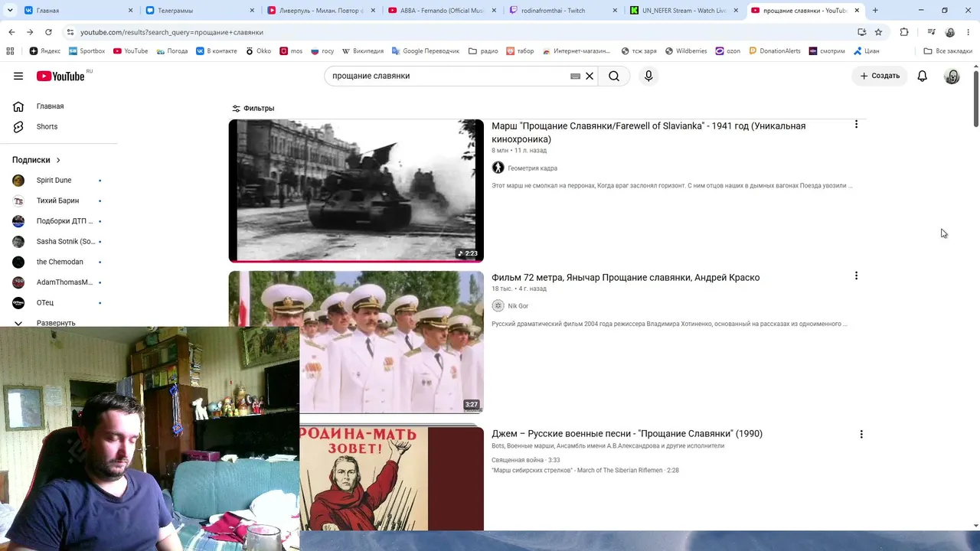
Task: Click the Геометрия кадра channel avatar
Action: [x=498, y=168]
